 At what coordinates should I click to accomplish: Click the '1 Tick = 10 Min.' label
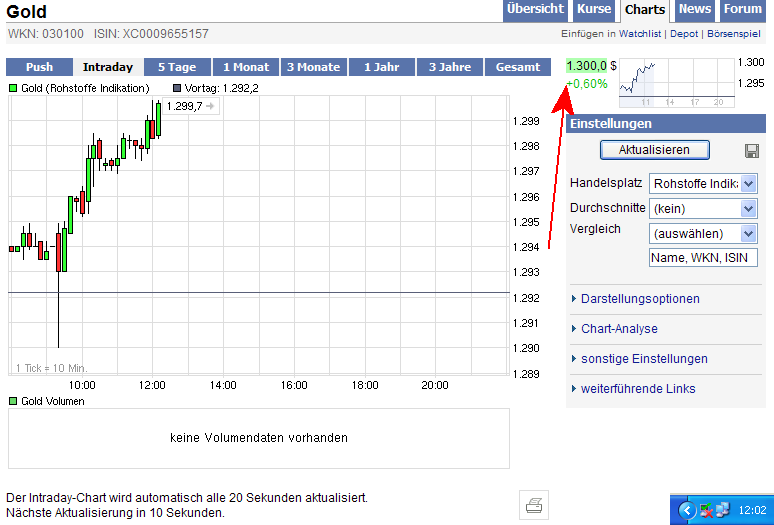[51, 368]
